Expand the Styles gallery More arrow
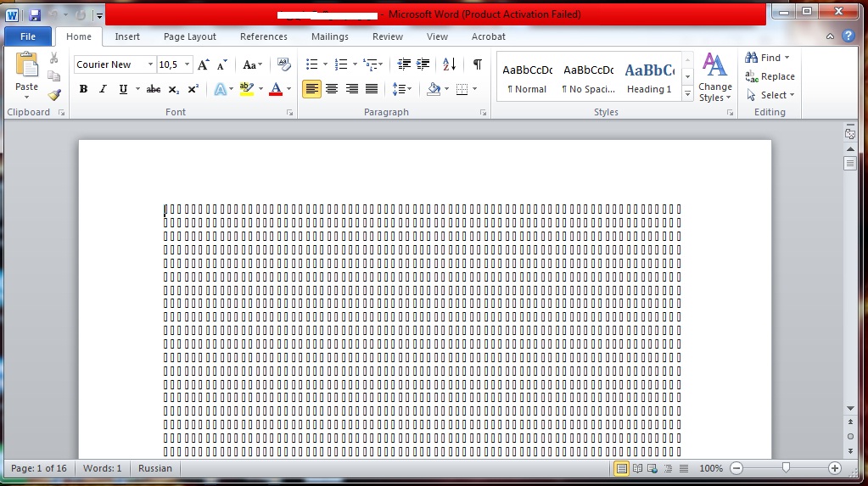The height and width of the screenshot is (486, 868). pos(687,94)
